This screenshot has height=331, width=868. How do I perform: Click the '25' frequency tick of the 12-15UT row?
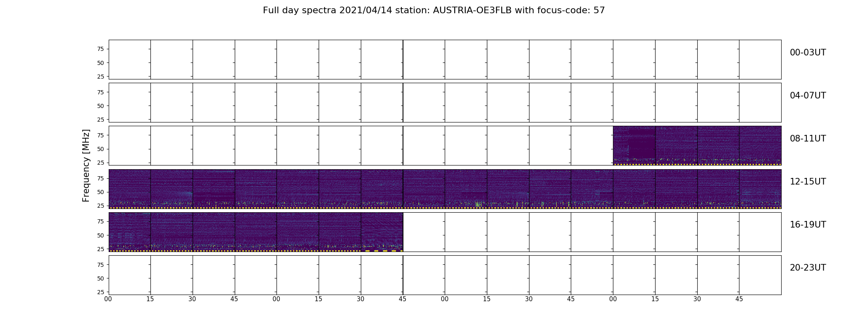(x=100, y=206)
